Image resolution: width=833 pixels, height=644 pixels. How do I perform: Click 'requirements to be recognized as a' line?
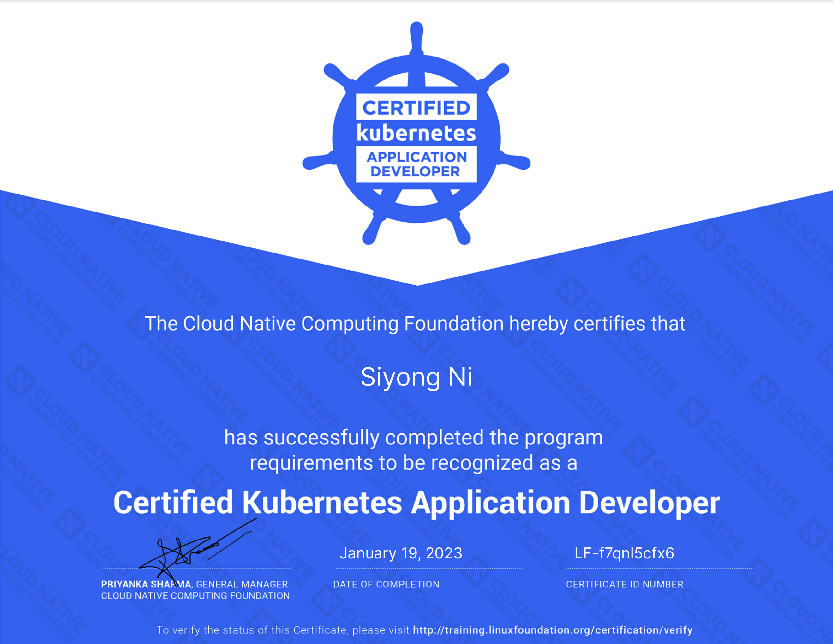[x=413, y=463]
